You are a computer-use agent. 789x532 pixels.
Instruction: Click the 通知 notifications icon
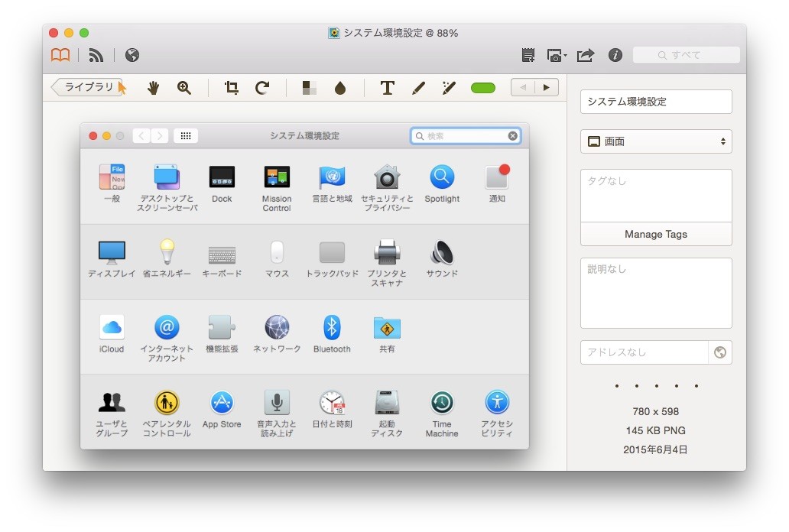point(497,177)
